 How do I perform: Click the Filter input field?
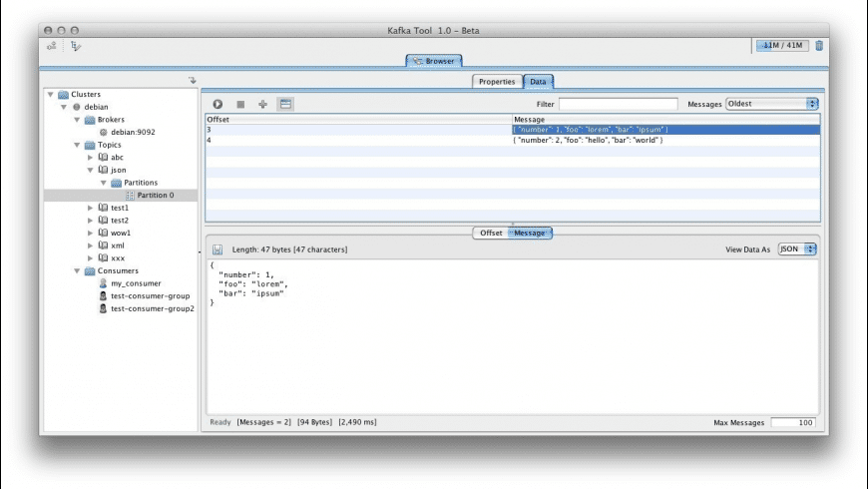click(618, 104)
